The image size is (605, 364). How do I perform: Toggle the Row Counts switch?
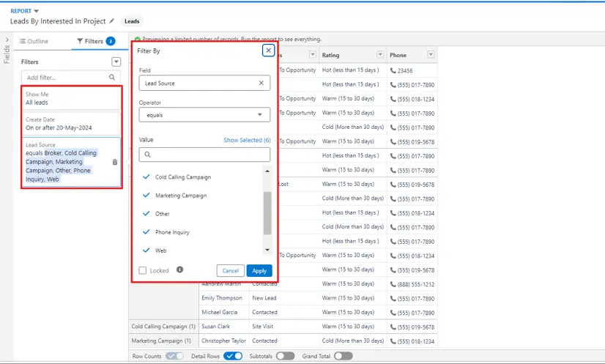tap(175, 356)
